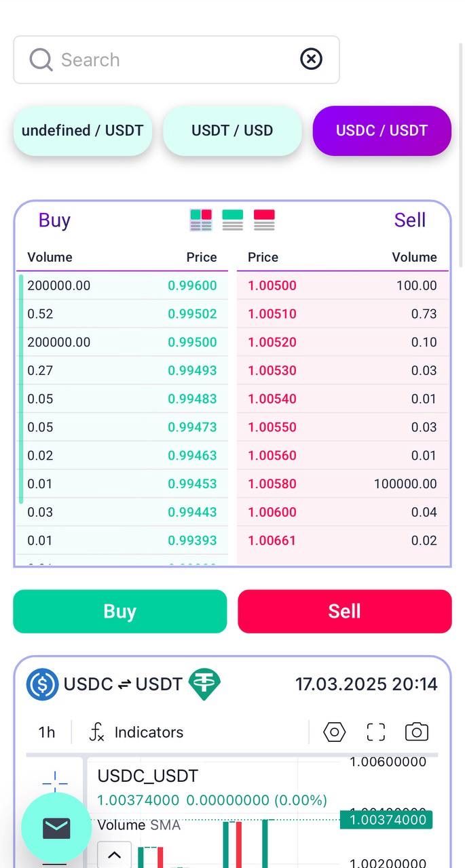Click the USDC coin logo
Image resolution: width=465 pixels, height=868 pixels.
(x=41, y=684)
